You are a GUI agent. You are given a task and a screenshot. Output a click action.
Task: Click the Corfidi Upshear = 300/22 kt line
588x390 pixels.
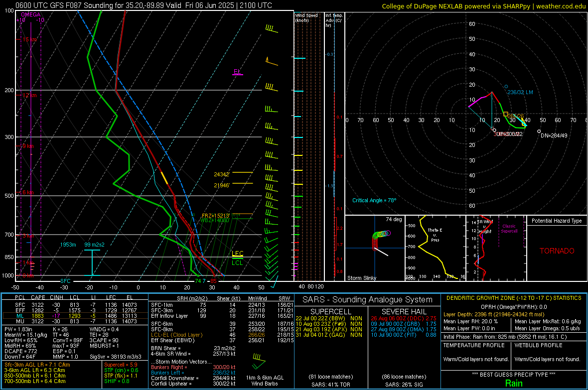coord(193,384)
